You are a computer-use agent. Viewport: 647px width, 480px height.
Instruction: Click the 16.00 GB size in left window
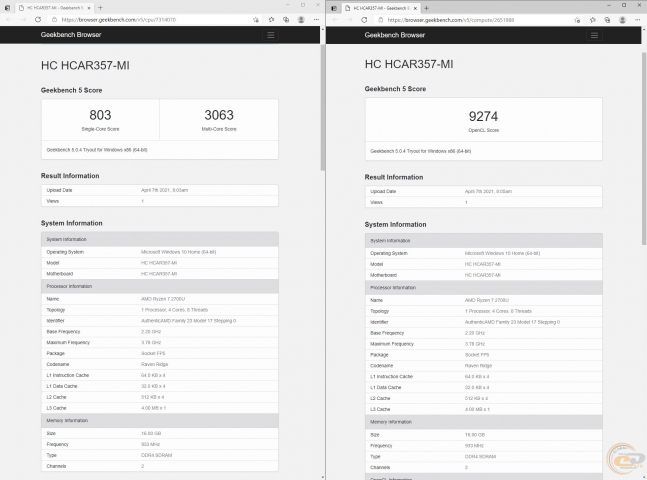151,433
